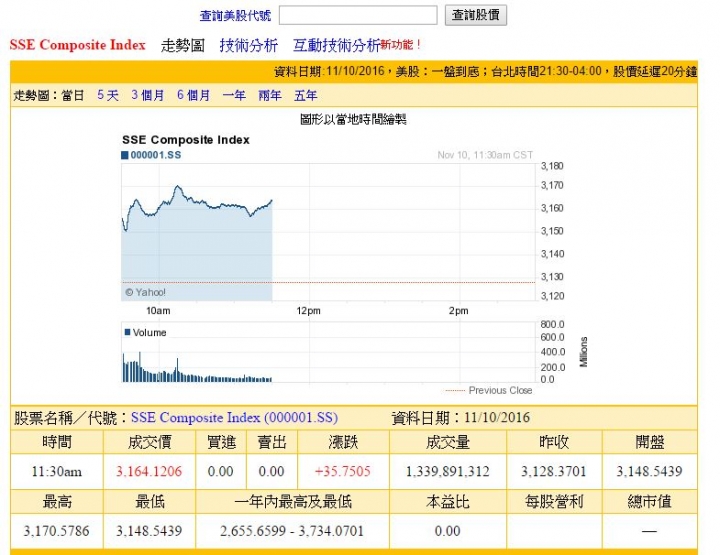Click the price line chart area
720x555 pixels.
[328, 232]
